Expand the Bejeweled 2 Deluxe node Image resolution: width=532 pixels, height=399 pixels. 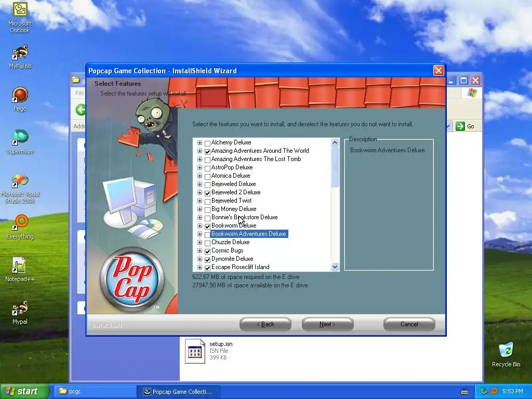[x=199, y=192]
